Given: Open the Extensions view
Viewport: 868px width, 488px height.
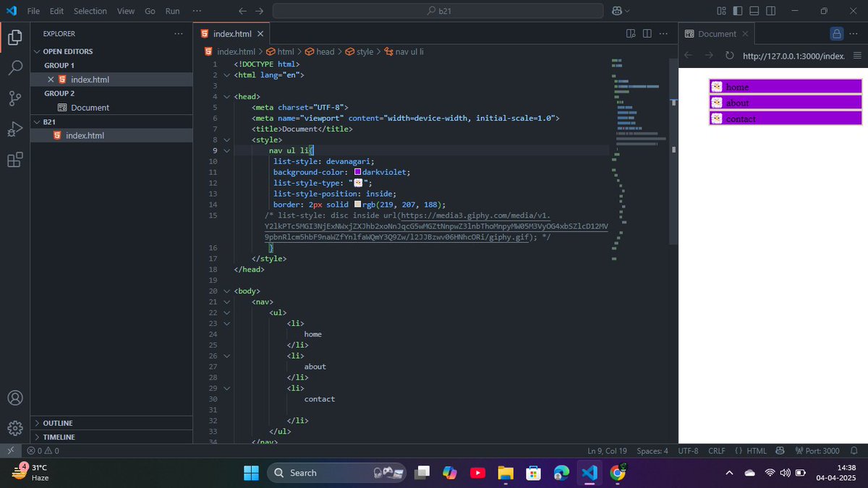Looking at the screenshot, I should click(x=14, y=160).
